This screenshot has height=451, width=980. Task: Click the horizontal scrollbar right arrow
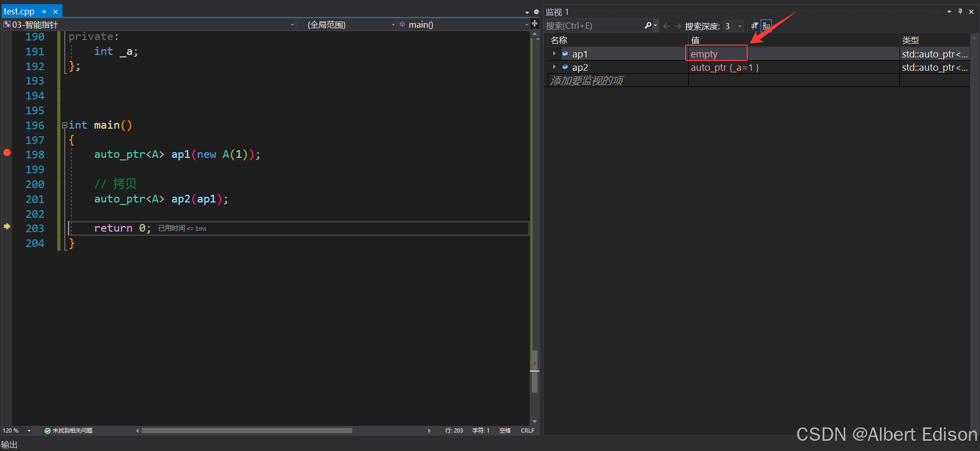click(x=429, y=430)
